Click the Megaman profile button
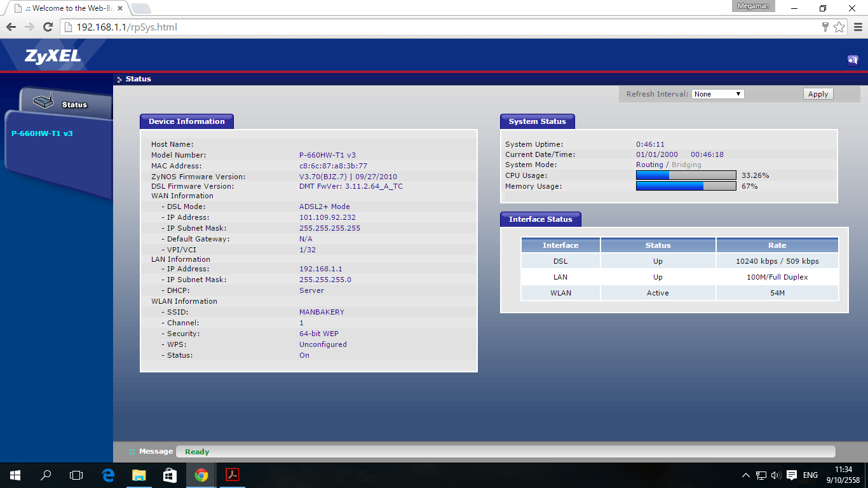The width and height of the screenshot is (868, 488). (x=753, y=6)
